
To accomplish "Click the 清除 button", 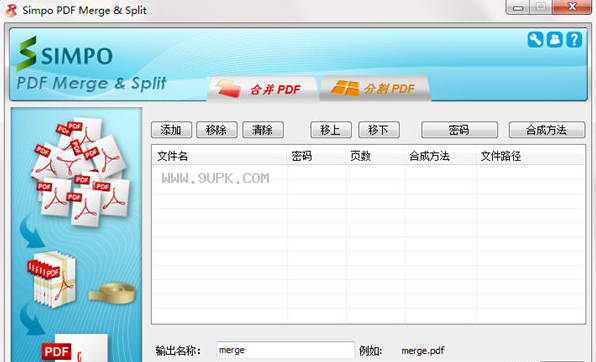I will 263,130.
